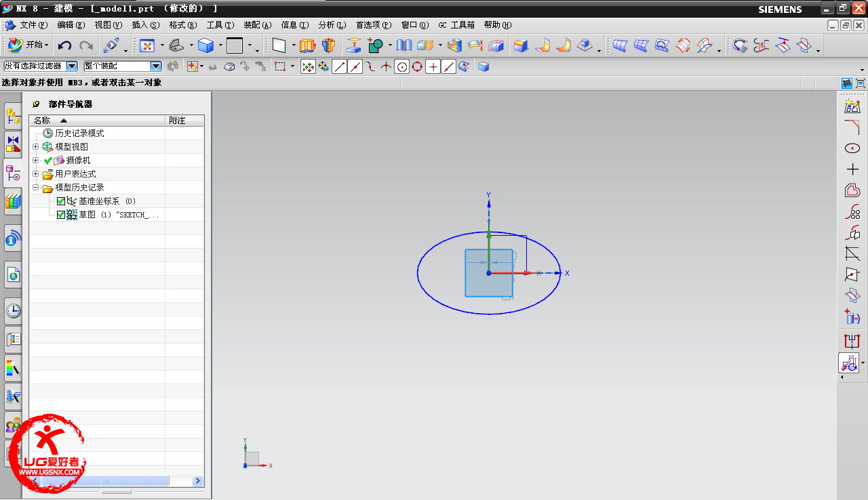Screen dimensions: 868x500
Task: Click the scroll right arrow in part navigator
Action: pos(197,480)
